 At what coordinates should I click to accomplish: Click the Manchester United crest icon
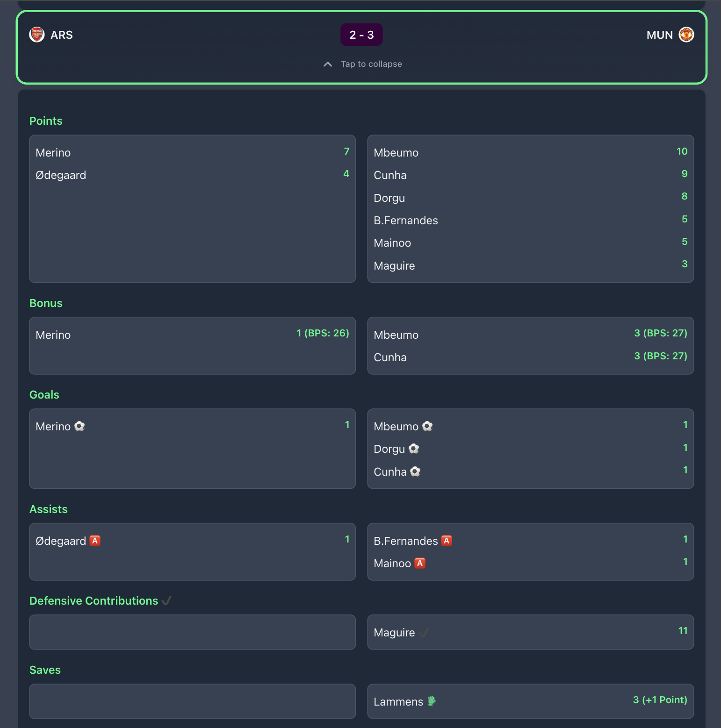686,35
